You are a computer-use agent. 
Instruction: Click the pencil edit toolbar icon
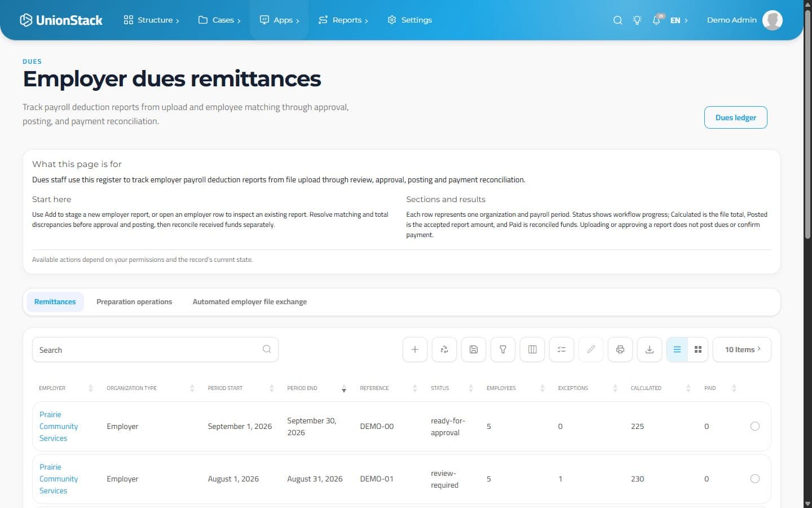(x=591, y=350)
